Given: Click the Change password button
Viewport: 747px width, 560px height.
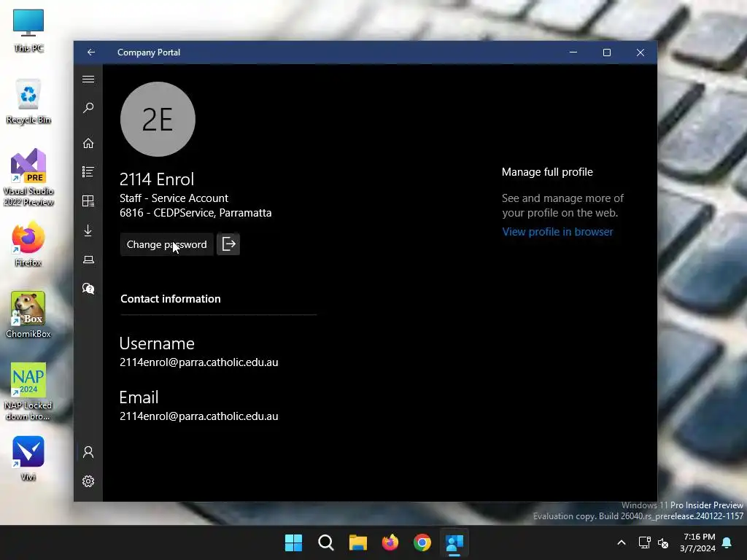Looking at the screenshot, I should click(x=167, y=244).
